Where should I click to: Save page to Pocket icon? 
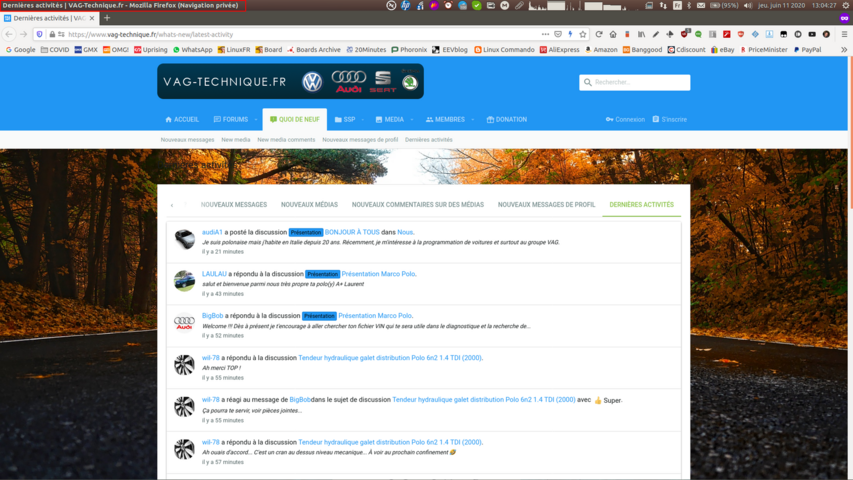558,34
